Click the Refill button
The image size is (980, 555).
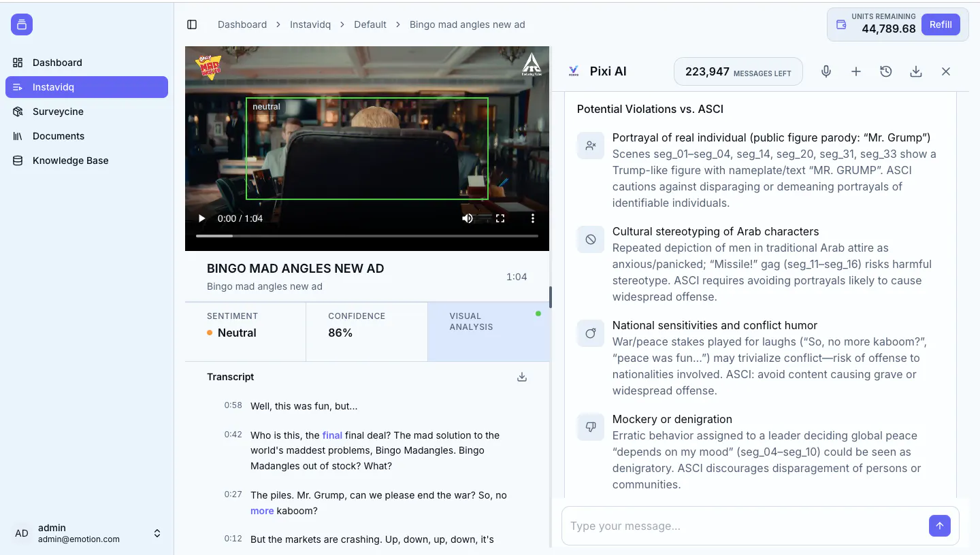941,24
